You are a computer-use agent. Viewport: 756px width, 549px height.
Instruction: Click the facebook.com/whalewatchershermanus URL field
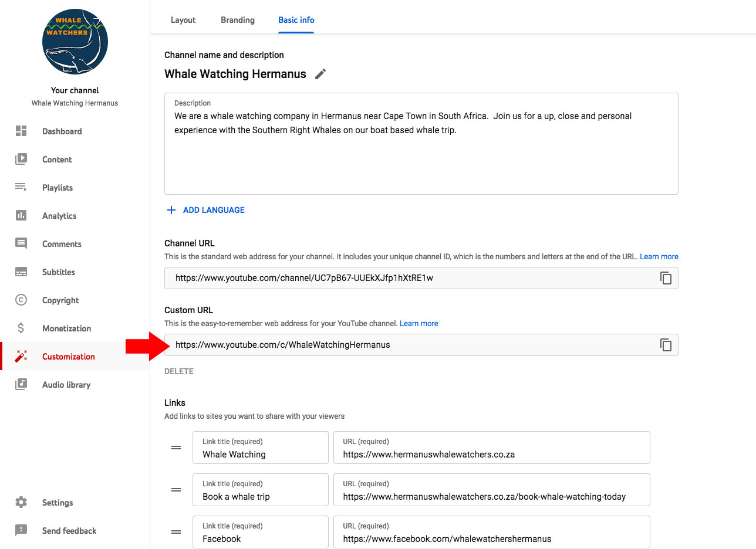(492, 532)
